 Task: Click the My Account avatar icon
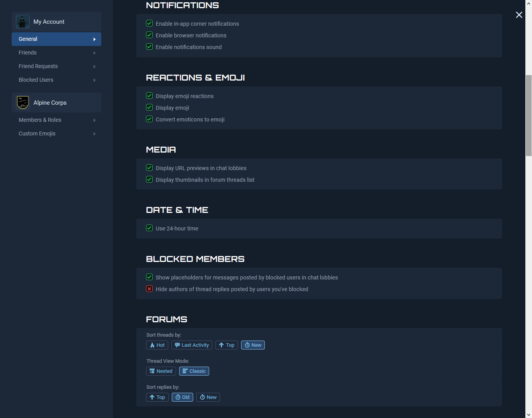pos(23,22)
